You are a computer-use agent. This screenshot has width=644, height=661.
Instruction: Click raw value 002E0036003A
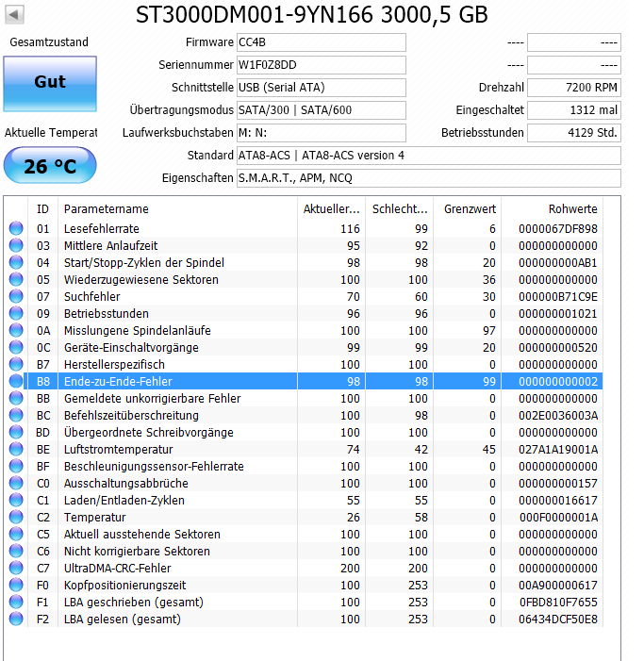point(558,416)
